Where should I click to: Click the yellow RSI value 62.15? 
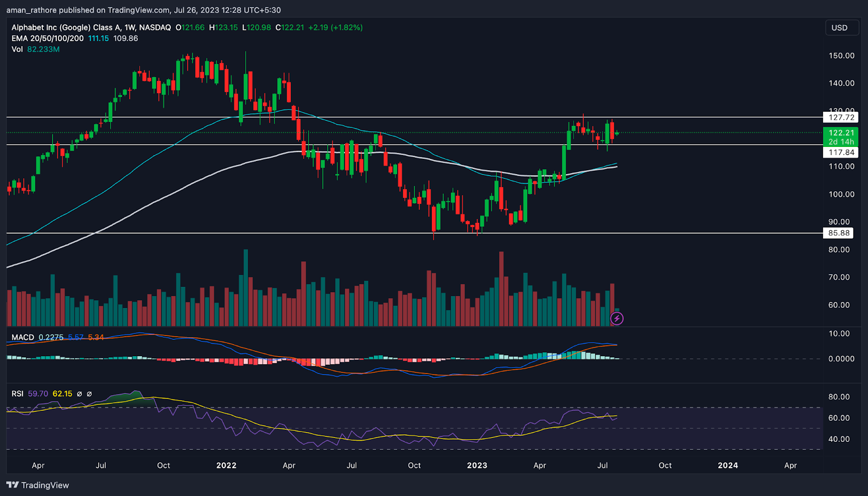tap(62, 394)
